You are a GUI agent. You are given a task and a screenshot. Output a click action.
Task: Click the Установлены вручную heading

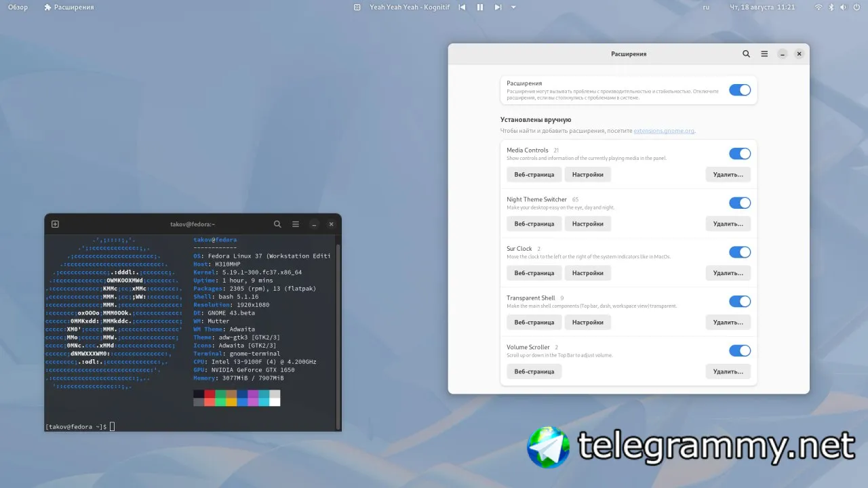point(536,119)
